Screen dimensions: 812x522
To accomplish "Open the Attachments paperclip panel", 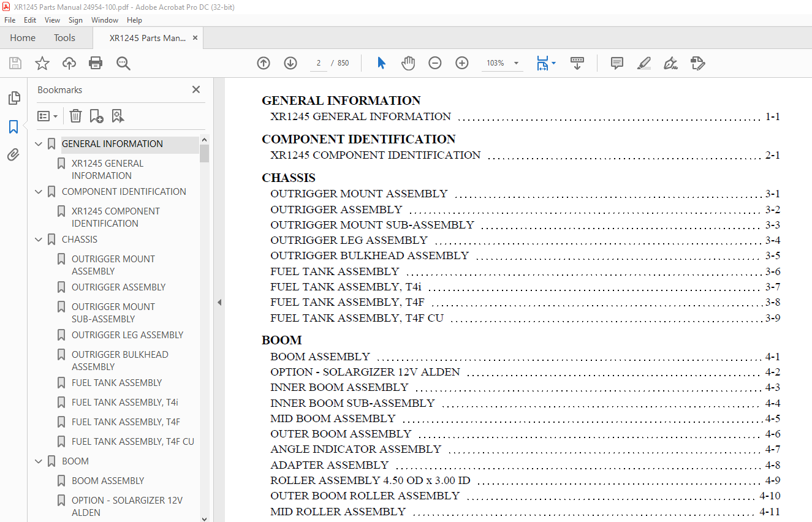I will click(x=13, y=155).
